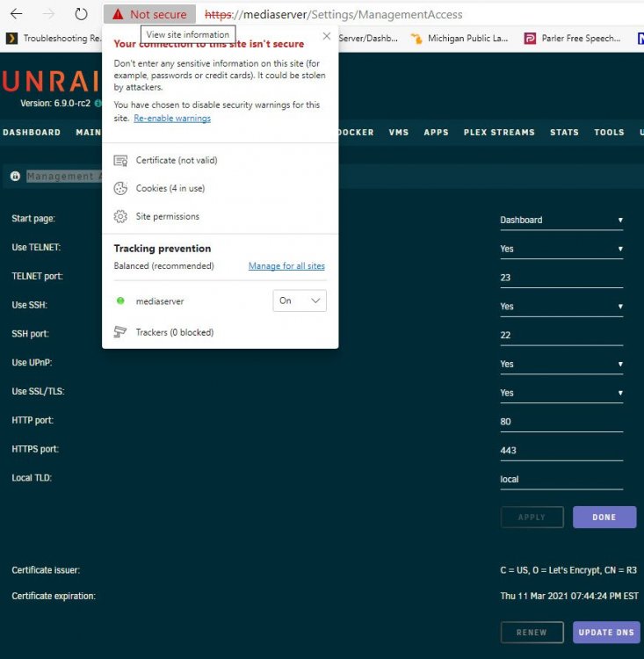Viewport: 644px width, 659px height.
Task: Click the Re-enable warnings link
Action: pyautogui.click(x=172, y=119)
